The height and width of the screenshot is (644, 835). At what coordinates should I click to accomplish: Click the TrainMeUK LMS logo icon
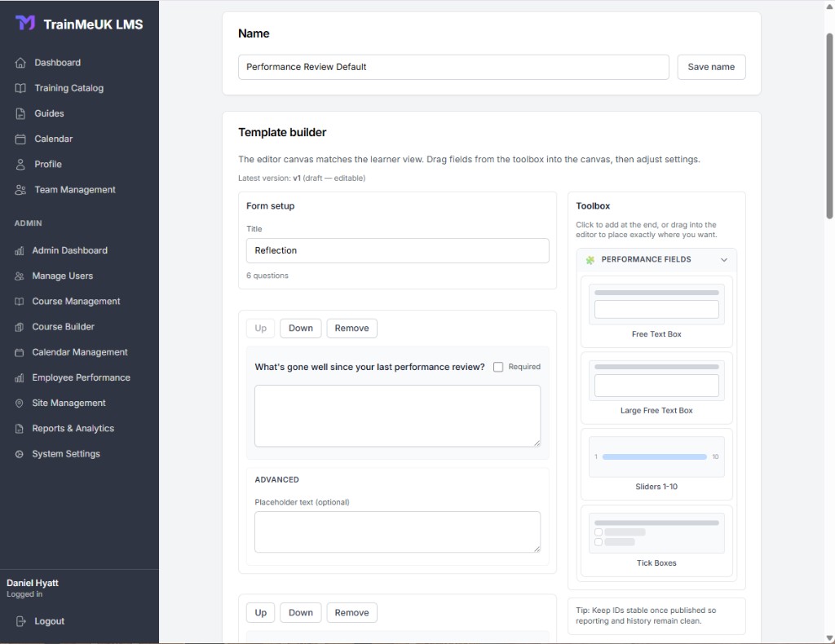(x=25, y=24)
